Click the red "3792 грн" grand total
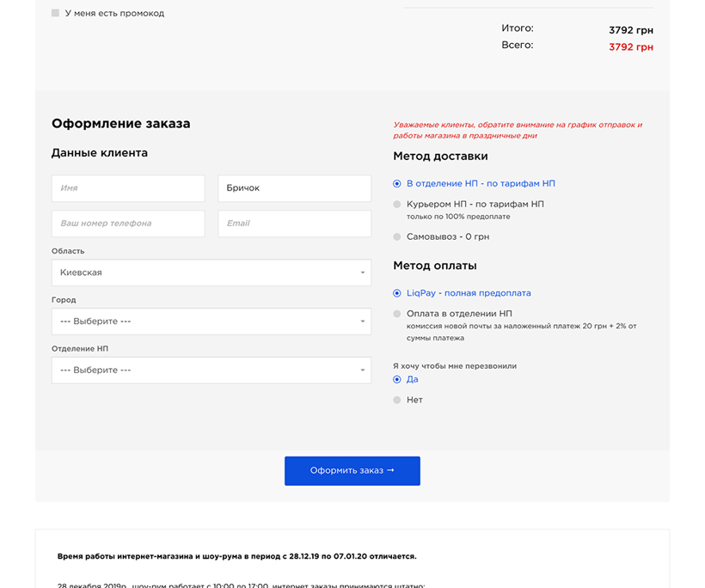This screenshot has height=588, width=705. (x=631, y=46)
